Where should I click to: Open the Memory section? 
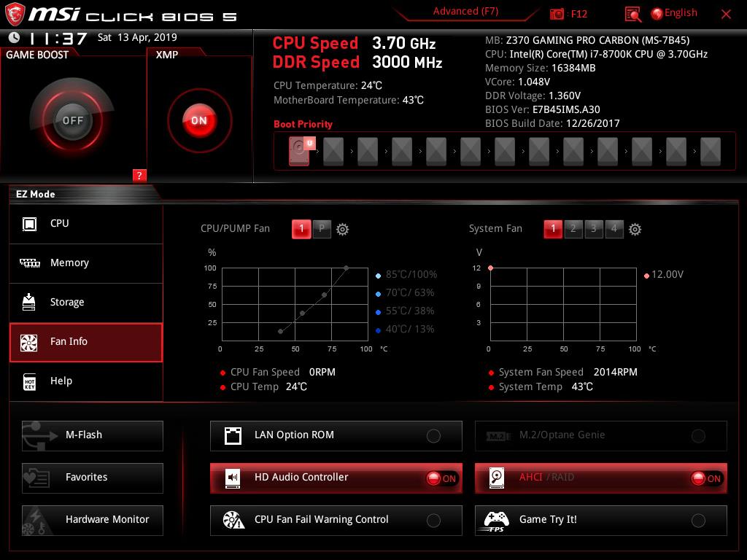point(86,263)
